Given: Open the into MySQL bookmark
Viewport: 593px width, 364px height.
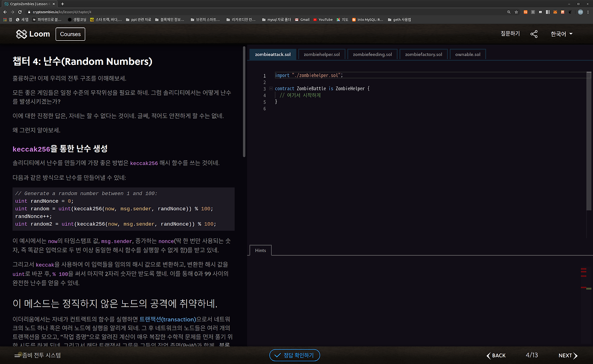Looking at the screenshot, I should tap(367, 20).
